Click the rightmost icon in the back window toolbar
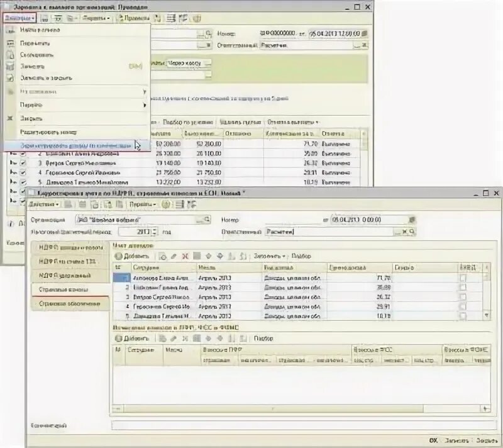This screenshot has width=503, height=448. (x=196, y=18)
